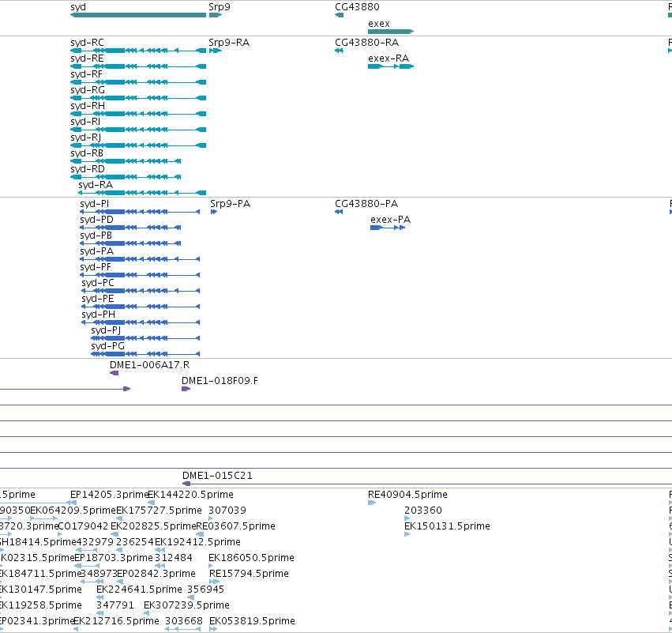The image size is (672, 633).
Task: Select the 203360 feature
Action: click(x=407, y=518)
